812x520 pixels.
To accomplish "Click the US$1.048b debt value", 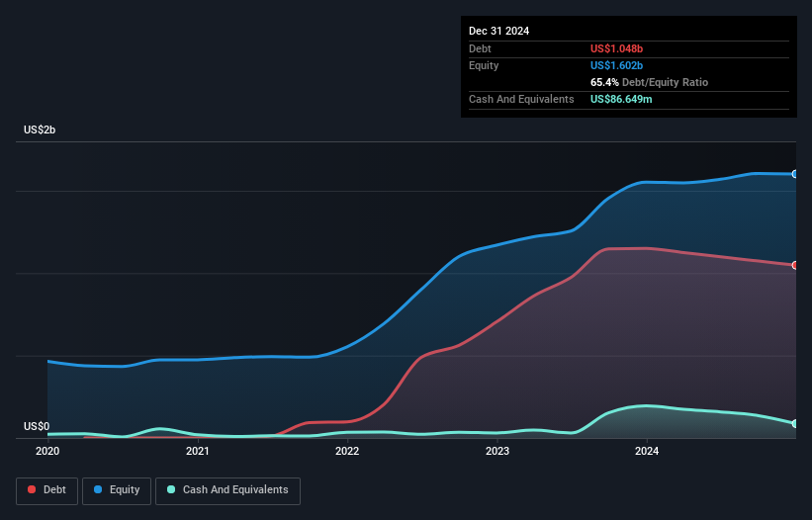I will 616,48.
